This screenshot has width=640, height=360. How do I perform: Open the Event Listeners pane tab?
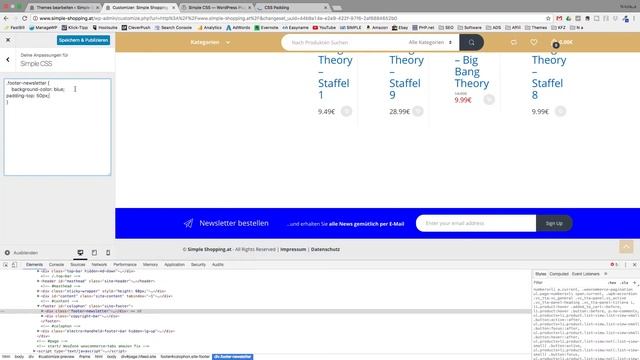point(586,274)
